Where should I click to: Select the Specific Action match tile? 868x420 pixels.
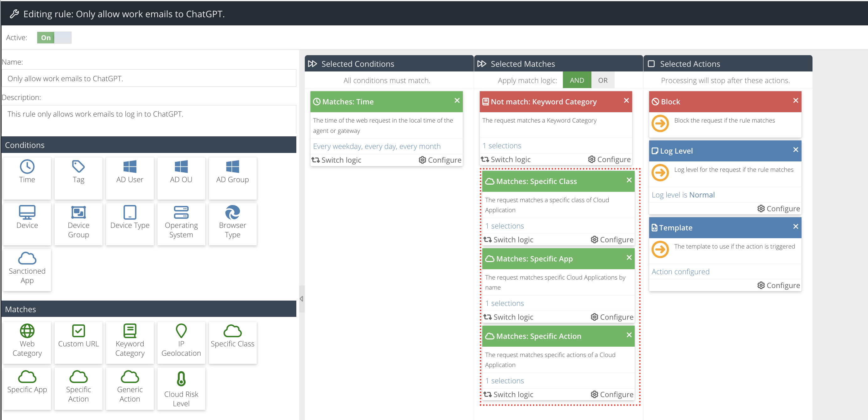pos(78,388)
